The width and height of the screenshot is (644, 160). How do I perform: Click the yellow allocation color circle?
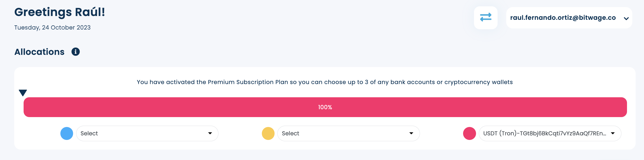(268, 133)
